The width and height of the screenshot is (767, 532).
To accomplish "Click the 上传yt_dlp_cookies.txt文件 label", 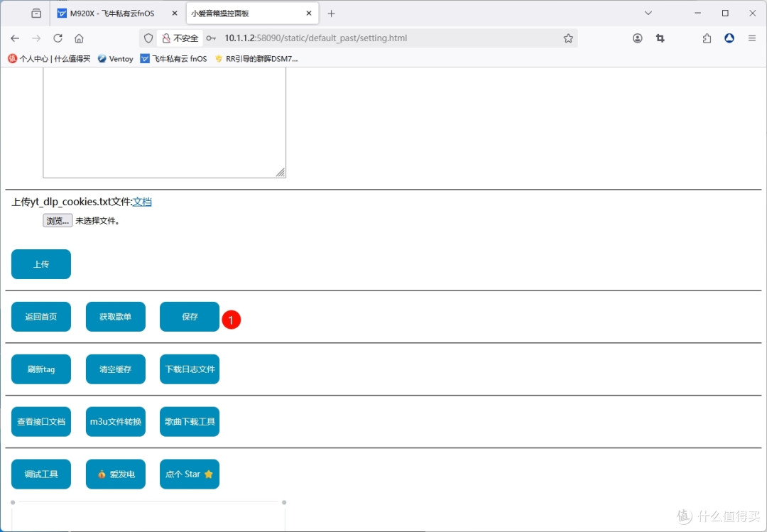I will (x=72, y=202).
